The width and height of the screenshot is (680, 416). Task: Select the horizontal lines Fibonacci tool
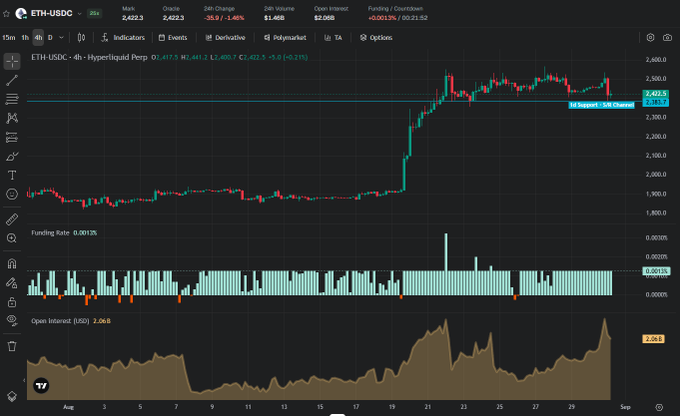[12, 99]
